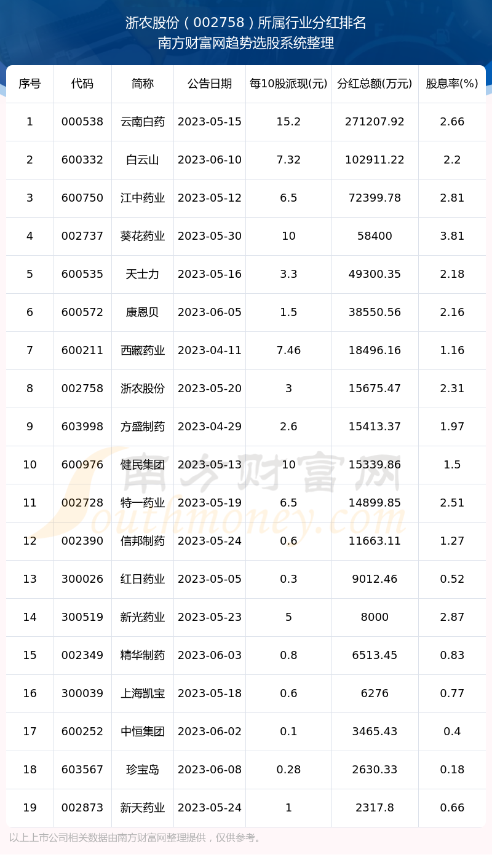This screenshot has width=492, height=868.
Task: Select the 红日药业 name cell
Action: (x=143, y=579)
